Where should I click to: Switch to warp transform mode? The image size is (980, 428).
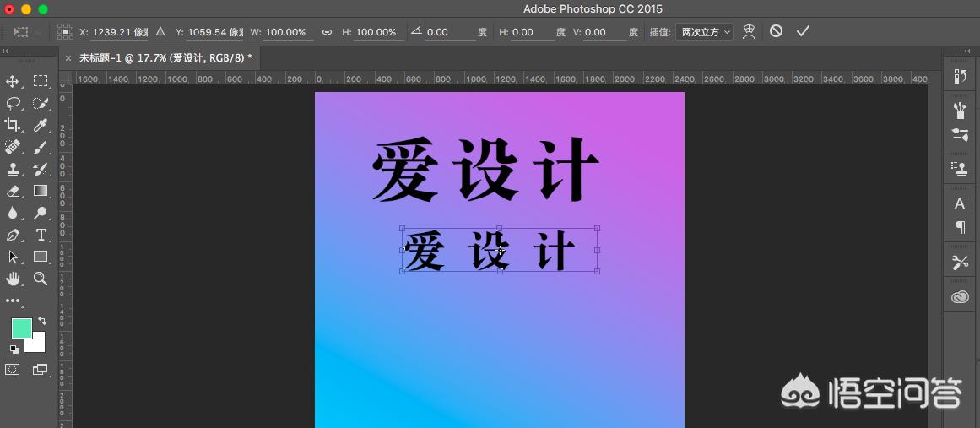click(x=749, y=31)
